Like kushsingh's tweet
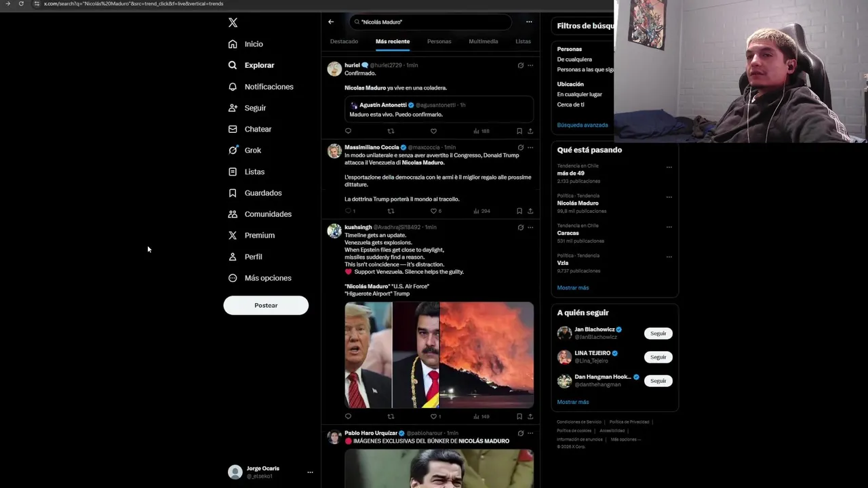 tap(435, 416)
